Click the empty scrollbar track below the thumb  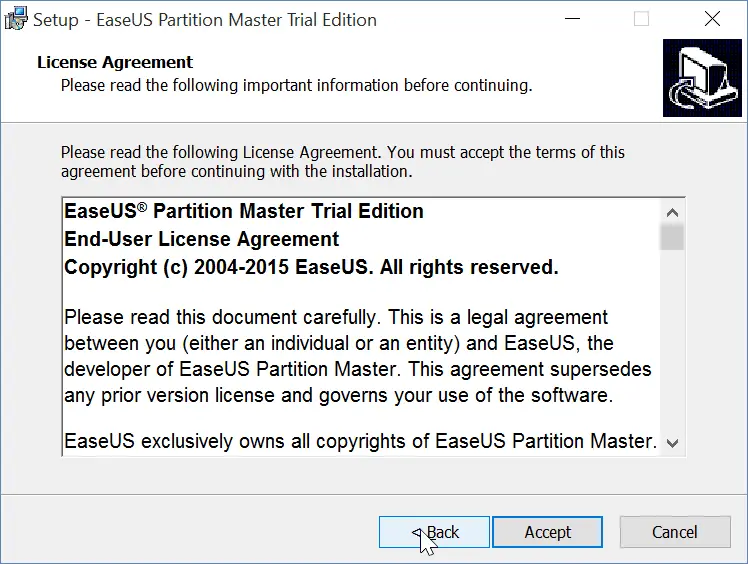pyautogui.click(x=673, y=341)
